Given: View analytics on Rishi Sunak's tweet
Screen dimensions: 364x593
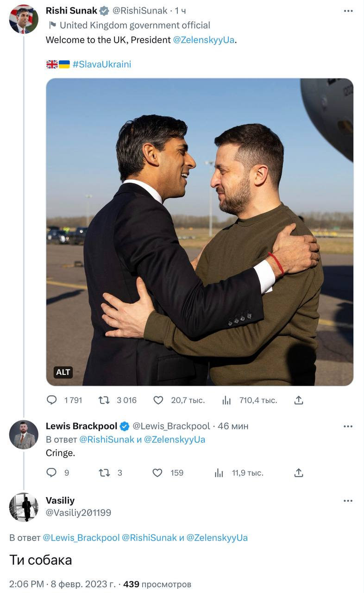Looking at the screenshot, I should 226,400.
